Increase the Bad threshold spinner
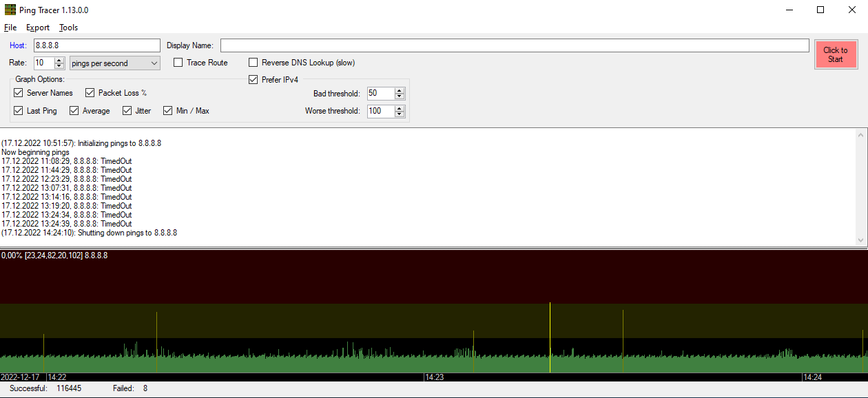 (400, 90)
